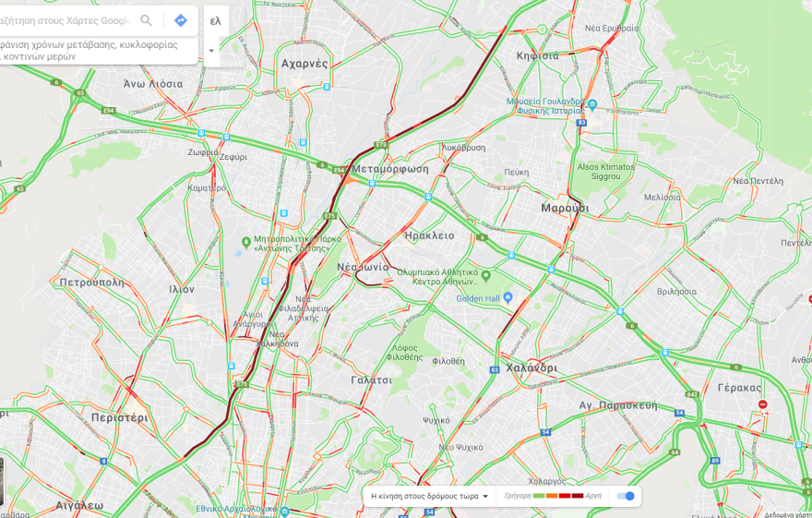Click the National Archaeological Museum marker

point(284,512)
